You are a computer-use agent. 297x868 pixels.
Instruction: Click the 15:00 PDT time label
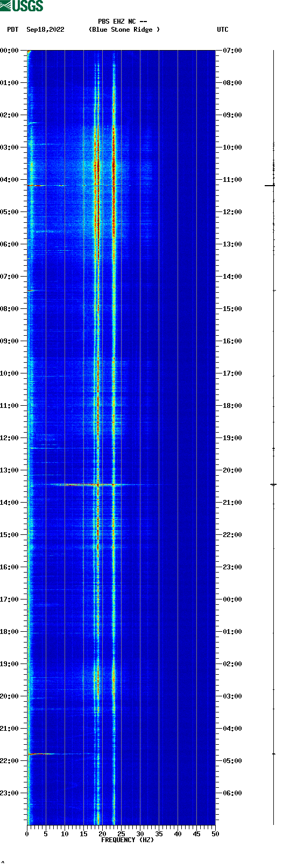point(10,535)
